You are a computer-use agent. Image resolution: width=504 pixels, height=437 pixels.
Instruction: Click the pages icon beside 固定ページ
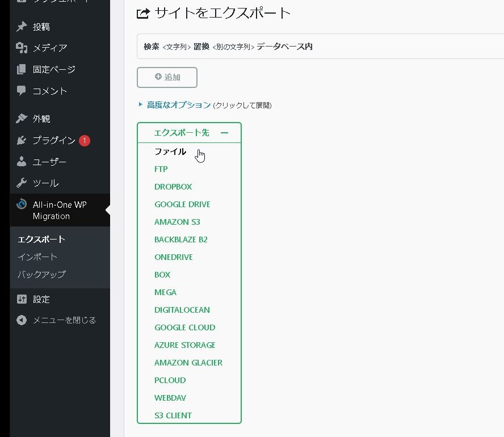tap(22, 69)
